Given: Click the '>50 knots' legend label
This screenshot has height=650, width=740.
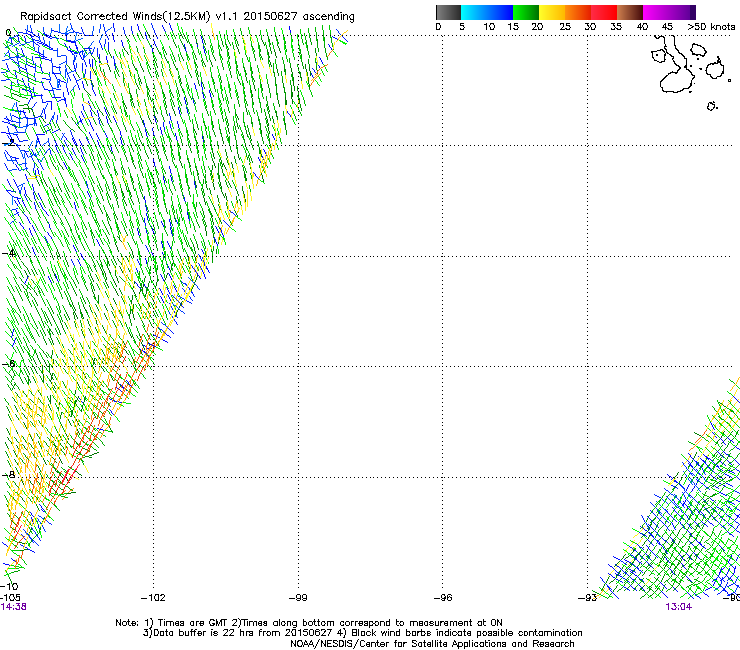Looking at the screenshot, I should 711,27.
